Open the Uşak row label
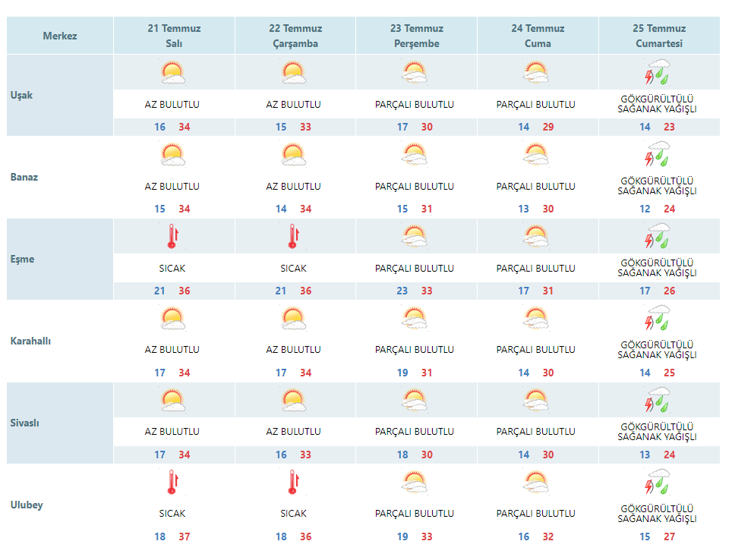Image resolution: width=732 pixels, height=560 pixels. [21, 95]
